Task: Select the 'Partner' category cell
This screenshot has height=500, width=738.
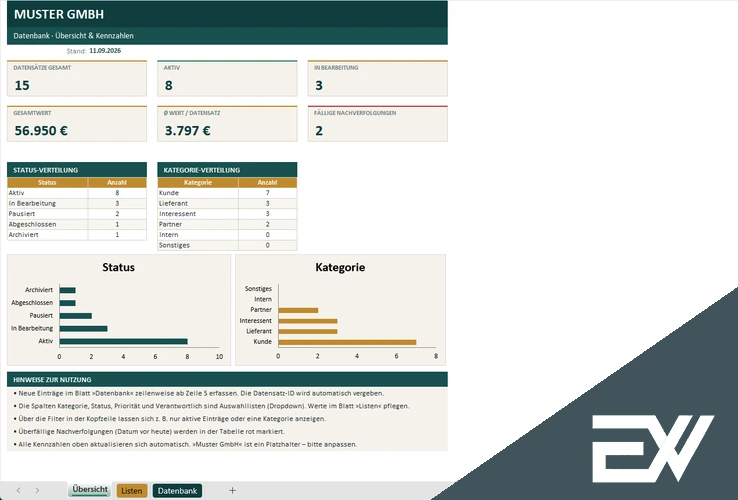Action: [198, 224]
